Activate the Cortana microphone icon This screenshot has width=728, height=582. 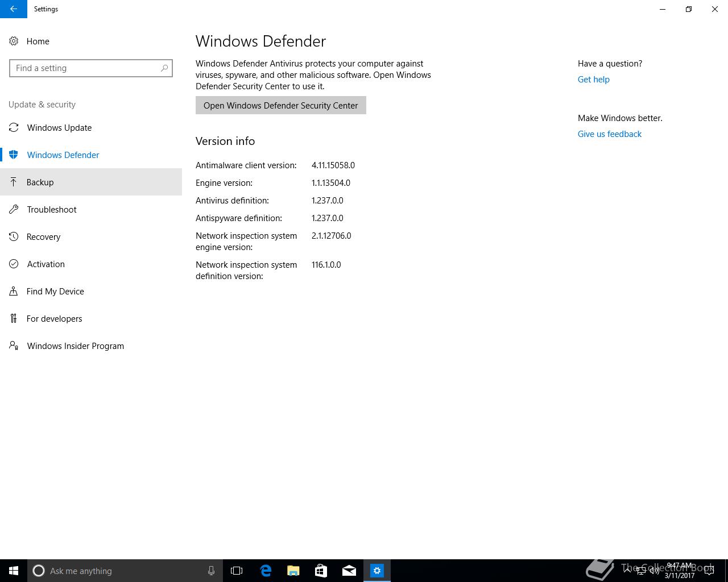[211, 571]
